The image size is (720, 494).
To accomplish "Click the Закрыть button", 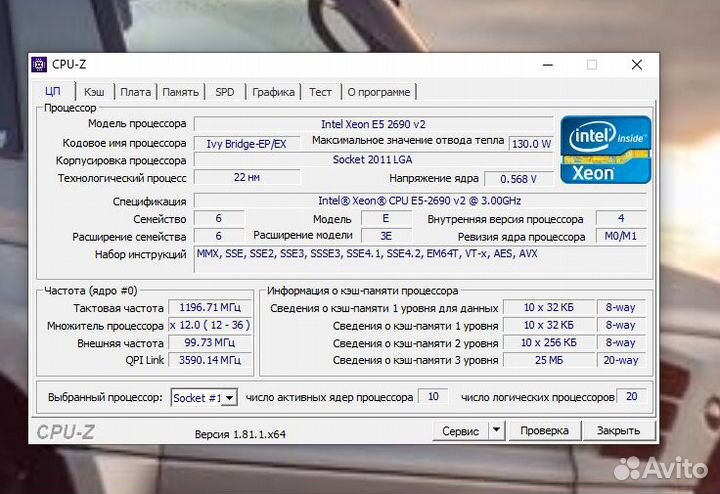I will (618, 431).
